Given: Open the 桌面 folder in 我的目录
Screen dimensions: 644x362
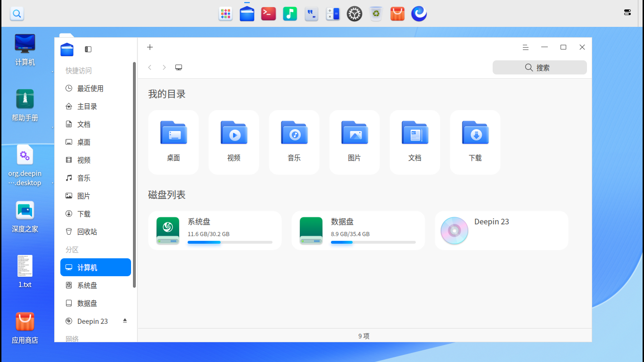Looking at the screenshot, I should pos(173,142).
